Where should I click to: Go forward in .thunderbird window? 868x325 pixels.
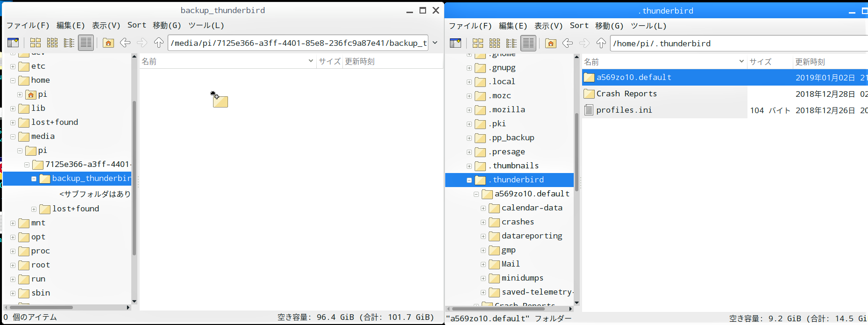tap(584, 43)
